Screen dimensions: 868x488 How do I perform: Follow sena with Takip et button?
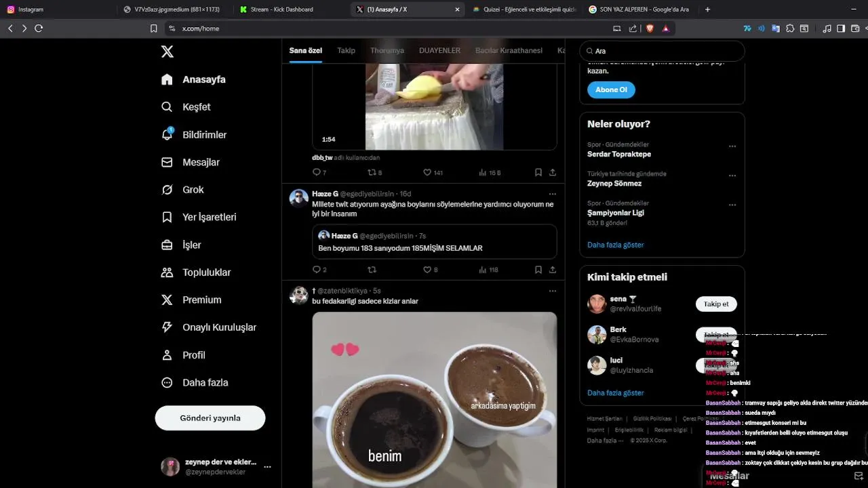point(716,304)
